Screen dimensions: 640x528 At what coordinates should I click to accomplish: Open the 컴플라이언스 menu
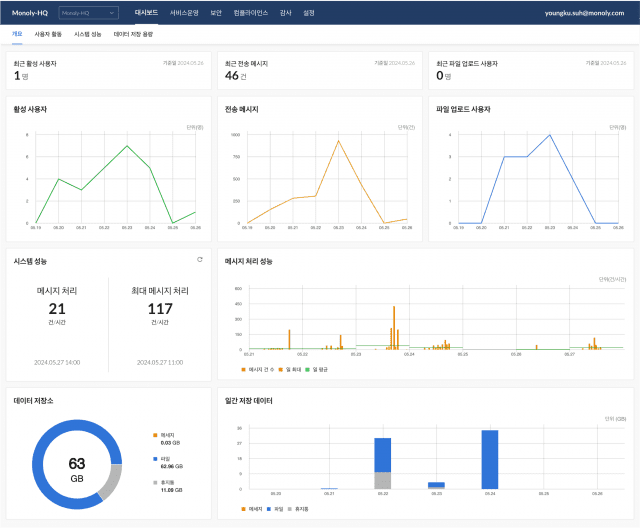click(x=249, y=12)
